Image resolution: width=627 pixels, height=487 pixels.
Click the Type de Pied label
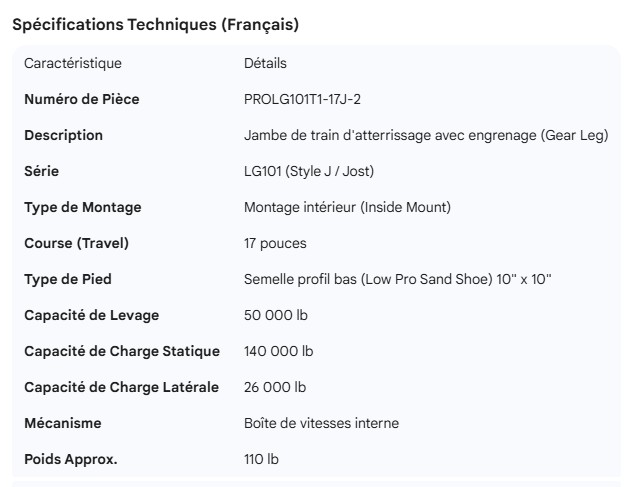click(72, 279)
